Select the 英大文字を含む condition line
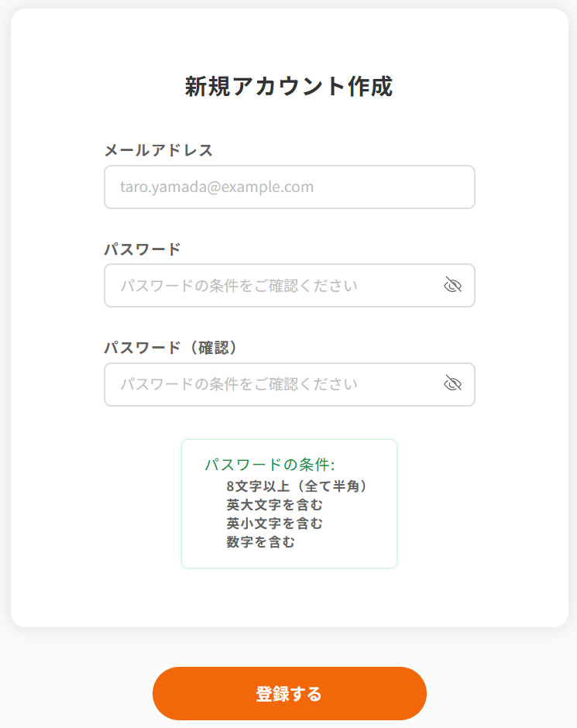577x728 pixels. (x=274, y=505)
